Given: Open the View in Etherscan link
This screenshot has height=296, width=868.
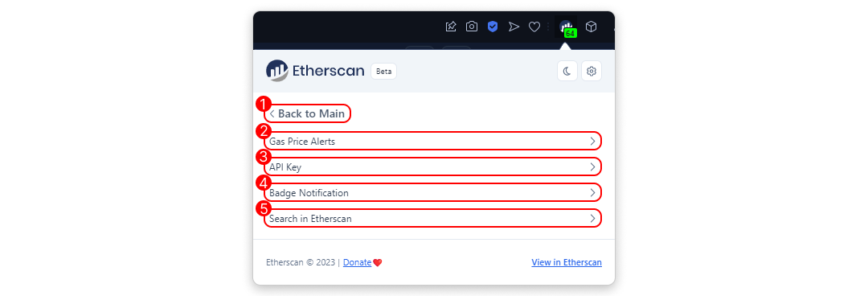Looking at the screenshot, I should [x=567, y=262].
